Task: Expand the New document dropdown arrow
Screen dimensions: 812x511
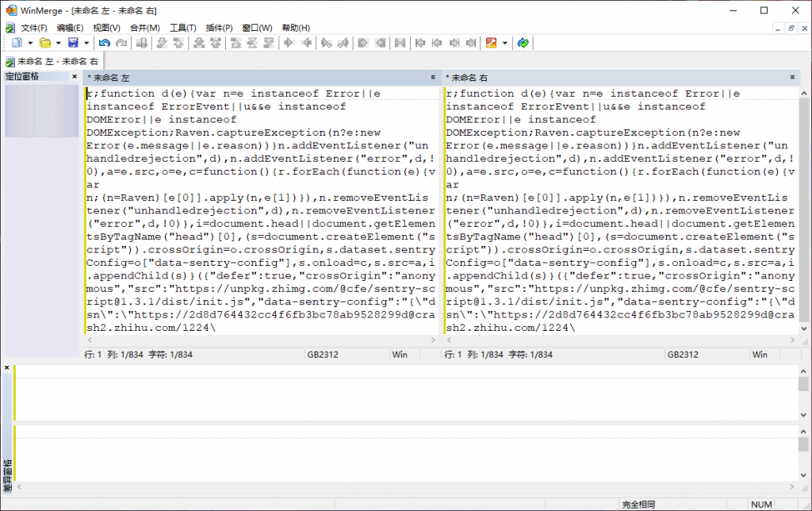Action: tap(30, 43)
